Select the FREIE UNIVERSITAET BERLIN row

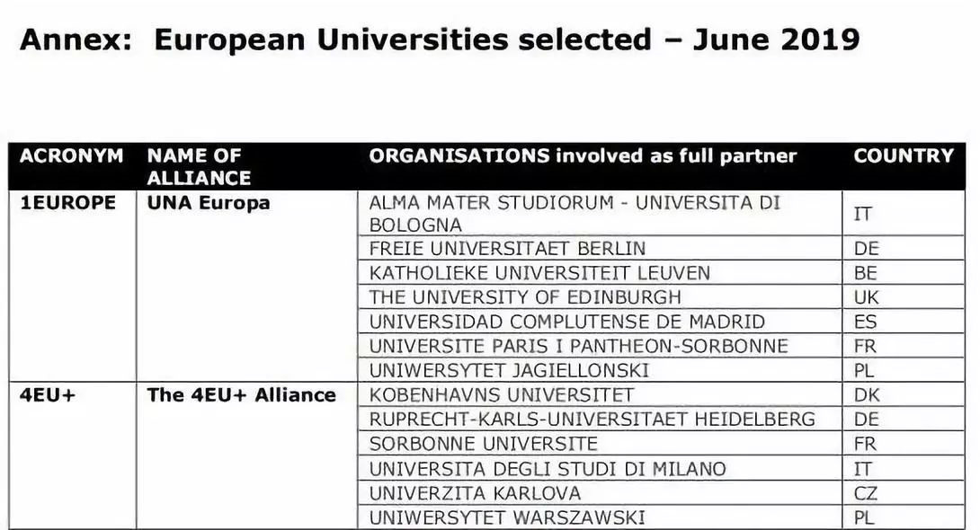point(507,249)
